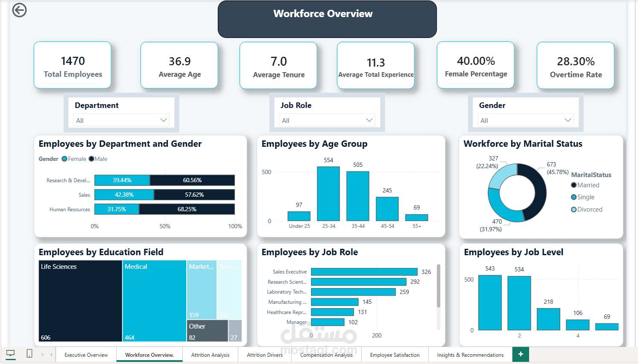Screen dimensions: 638x364
Task: Select Life Sciences treemap tile
Action: click(80, 301)
